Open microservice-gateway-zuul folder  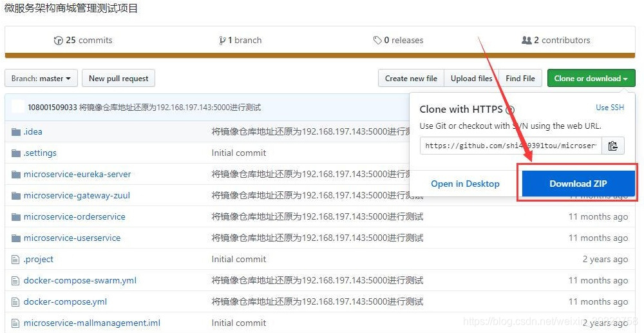(x=77, y=195)
